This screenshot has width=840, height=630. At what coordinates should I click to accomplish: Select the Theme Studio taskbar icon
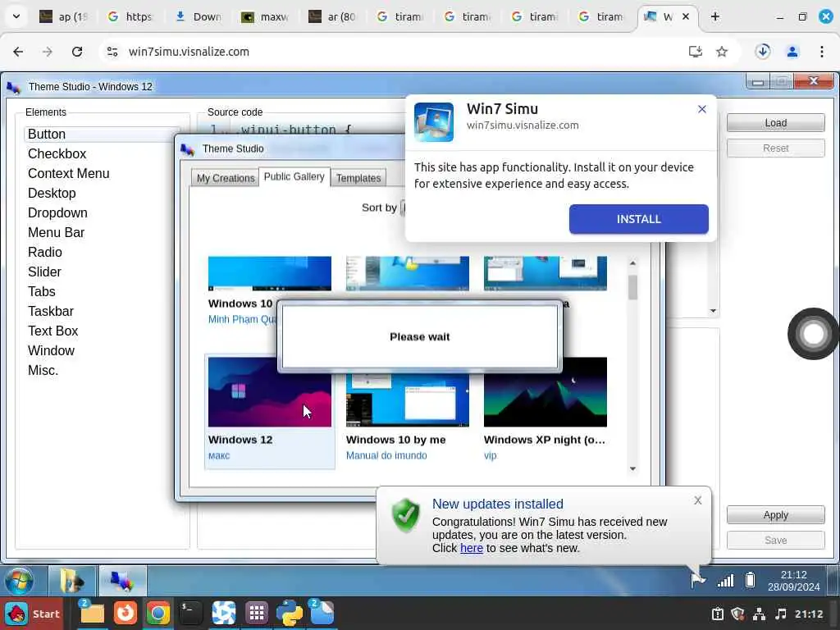point(123,581)
